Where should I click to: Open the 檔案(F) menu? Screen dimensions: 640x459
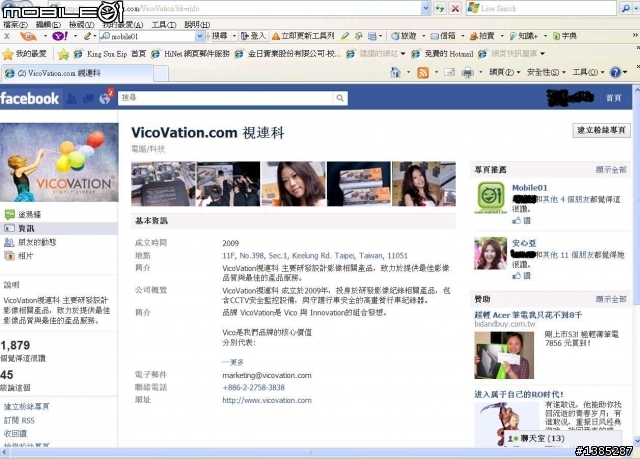(16, 25)
